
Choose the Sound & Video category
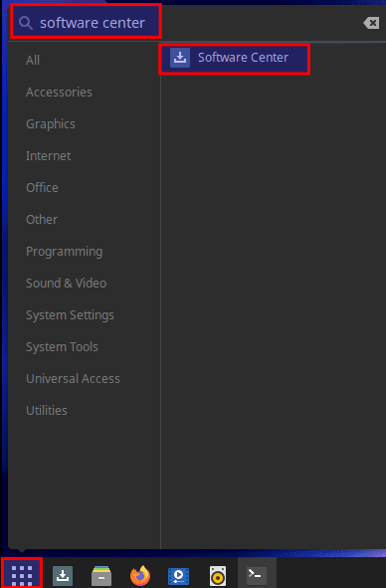pyautogui.click(x=66, y=284)
